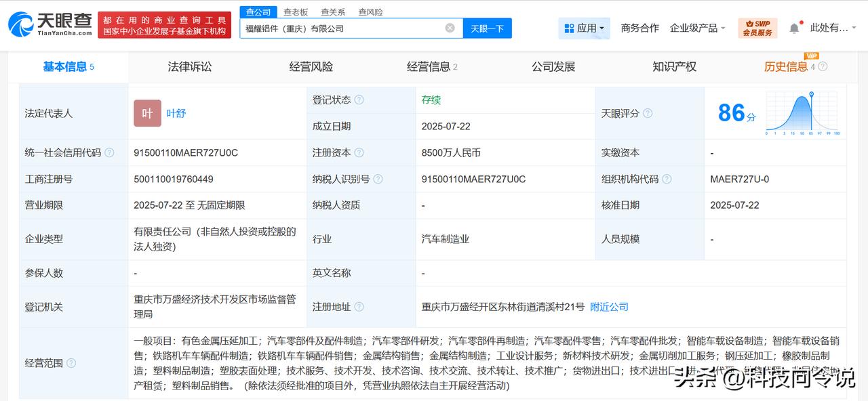Click business term 2025-07-22 至 无固定期限
Viewport: 868px width, 401px height.
189,205
